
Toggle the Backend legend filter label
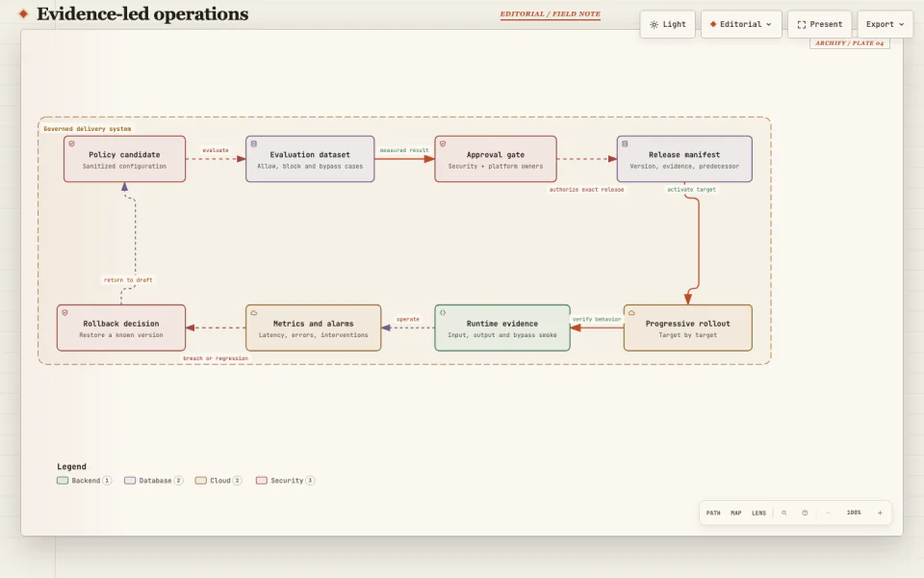coord(86,481)
